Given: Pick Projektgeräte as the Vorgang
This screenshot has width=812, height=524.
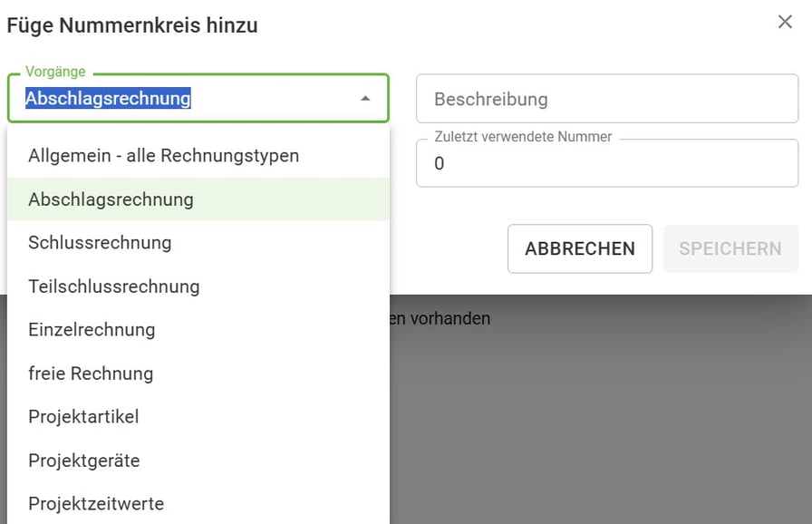Looking at the screenshot, I should coord(83,460).
